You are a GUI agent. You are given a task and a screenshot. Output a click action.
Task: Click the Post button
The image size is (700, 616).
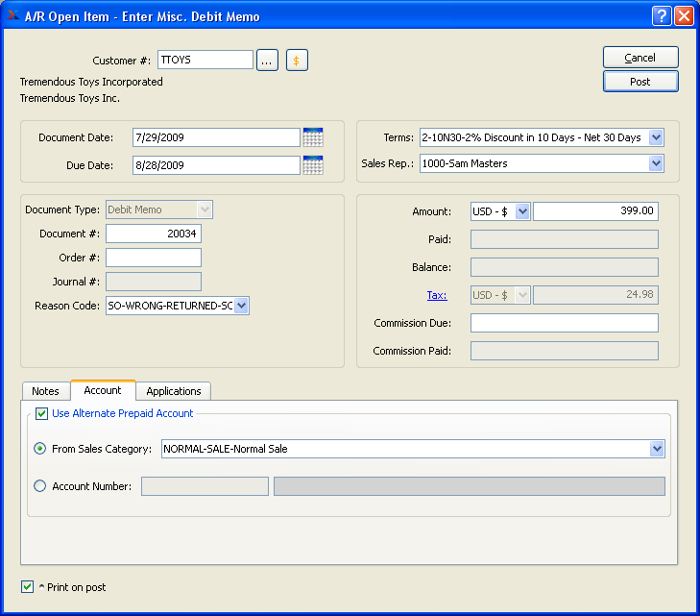tap(640, 82)
